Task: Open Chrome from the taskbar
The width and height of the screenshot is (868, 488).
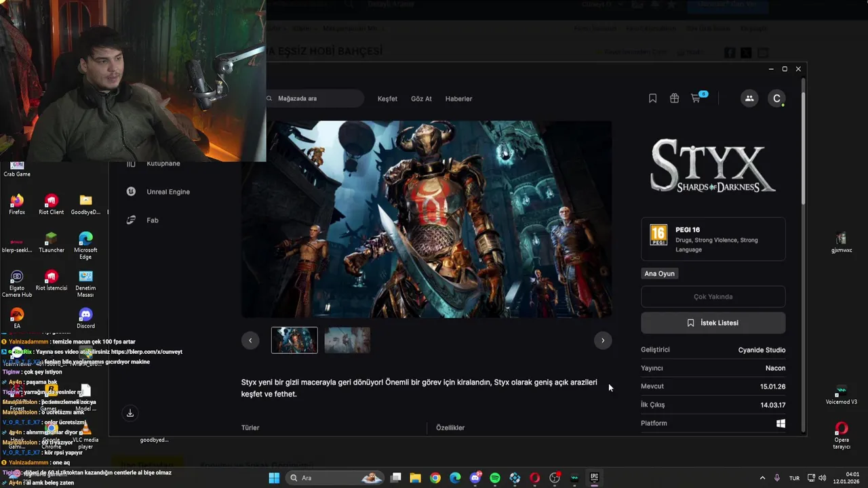Action: click(435, 478)
